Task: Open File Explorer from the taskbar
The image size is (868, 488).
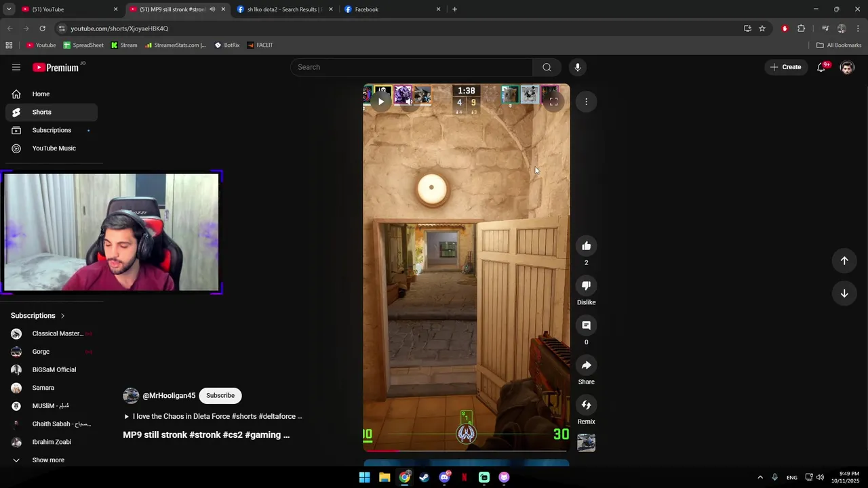Action: (384, 477)
